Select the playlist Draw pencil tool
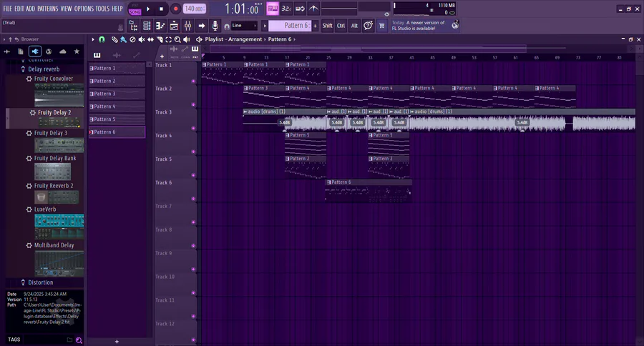This screenshot has height=346, width=644. 114,39
